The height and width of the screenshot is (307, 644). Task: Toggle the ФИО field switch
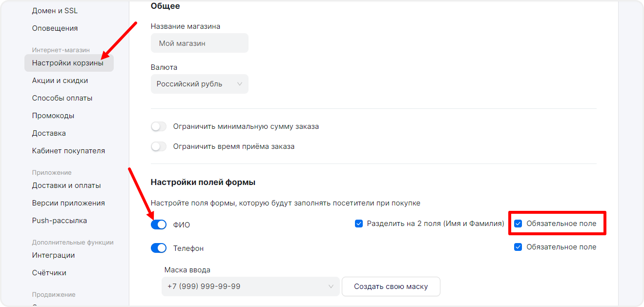click(x=159, y=225)
